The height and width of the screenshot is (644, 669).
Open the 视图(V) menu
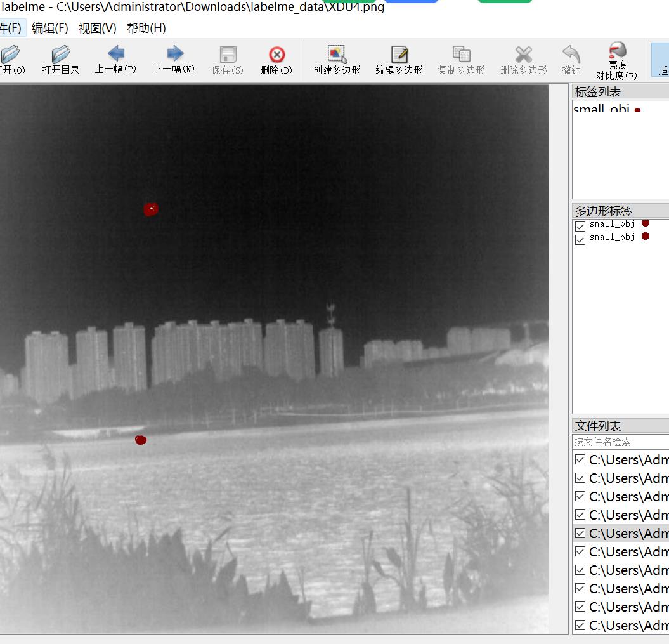97,28
